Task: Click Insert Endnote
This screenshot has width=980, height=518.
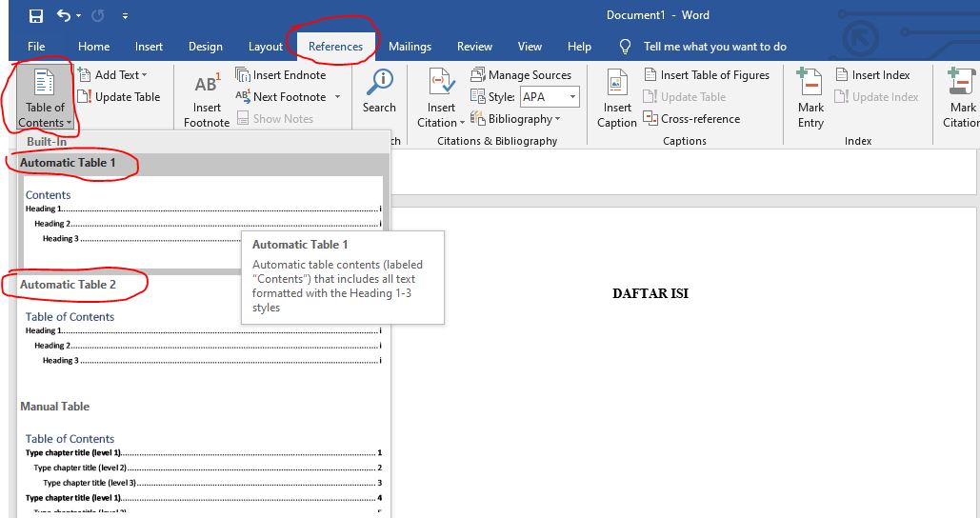Action: coord(281,75)
